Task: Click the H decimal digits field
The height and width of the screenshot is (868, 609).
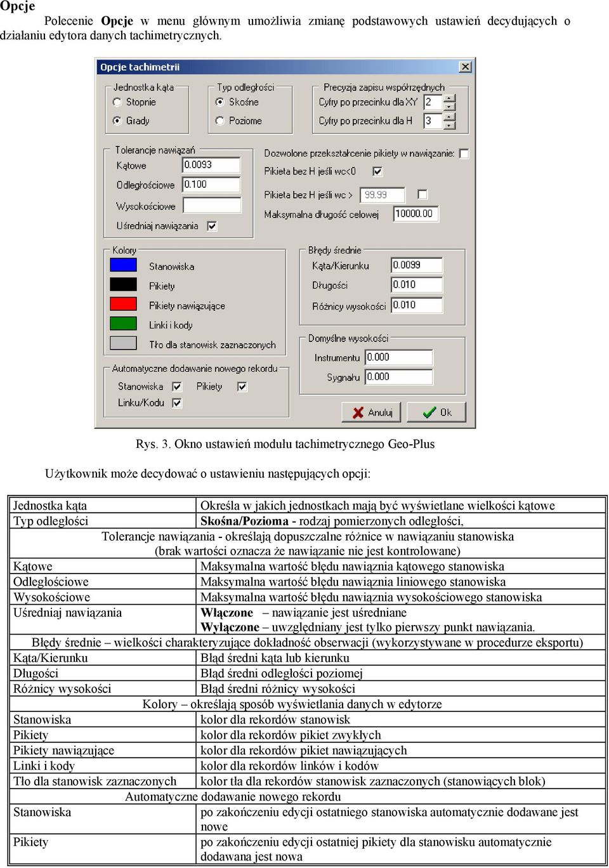Action: [433, 121]
